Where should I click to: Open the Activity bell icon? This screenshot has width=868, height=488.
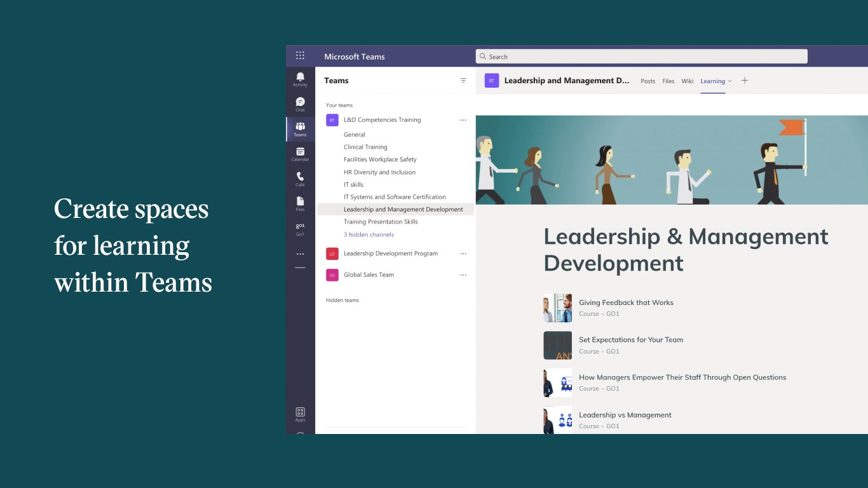click(x=300, y=79)
